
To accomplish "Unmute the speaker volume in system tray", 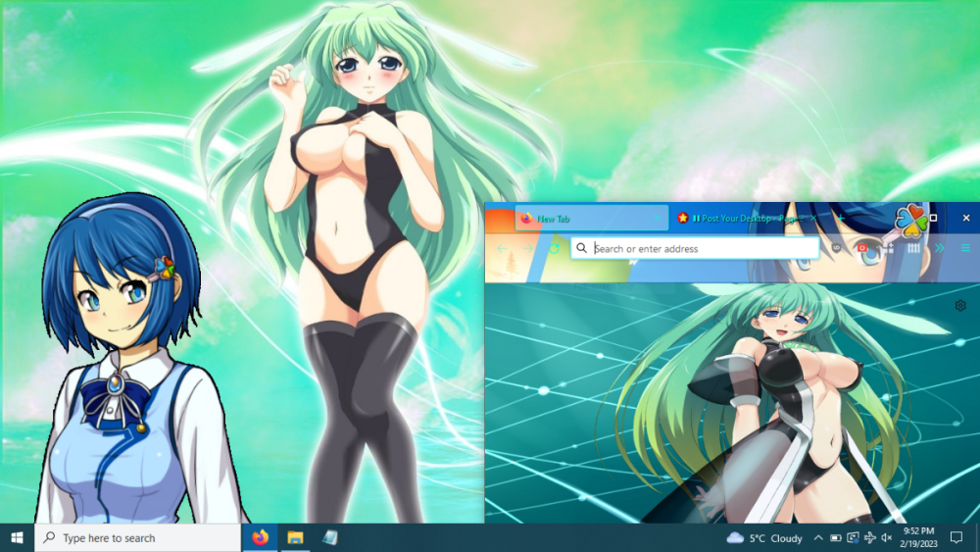I will [x=887, y=538].
